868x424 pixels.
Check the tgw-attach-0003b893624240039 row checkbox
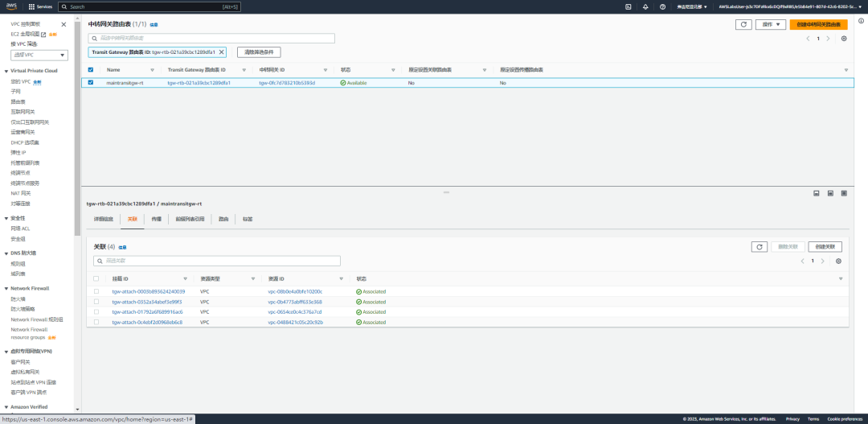tap(96, 291)
